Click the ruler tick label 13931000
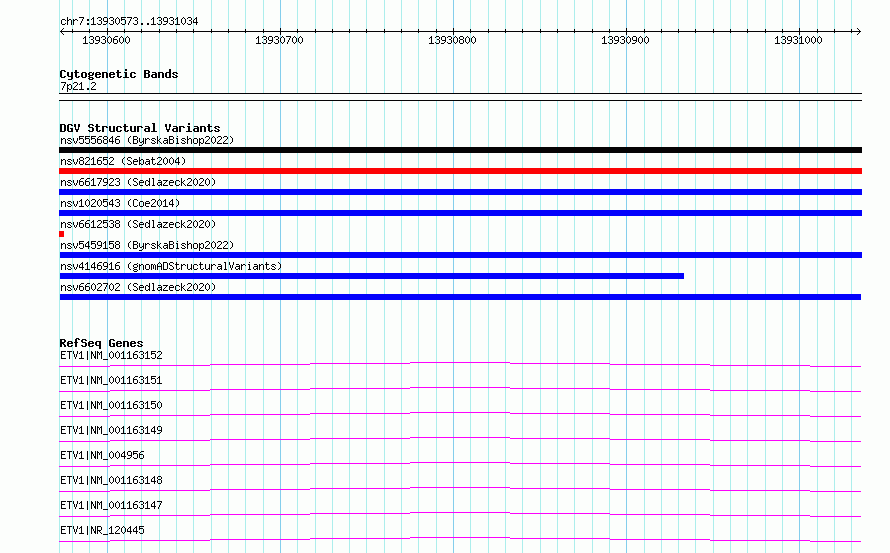This screenshot has width=890, height=553. pos(798,40)
